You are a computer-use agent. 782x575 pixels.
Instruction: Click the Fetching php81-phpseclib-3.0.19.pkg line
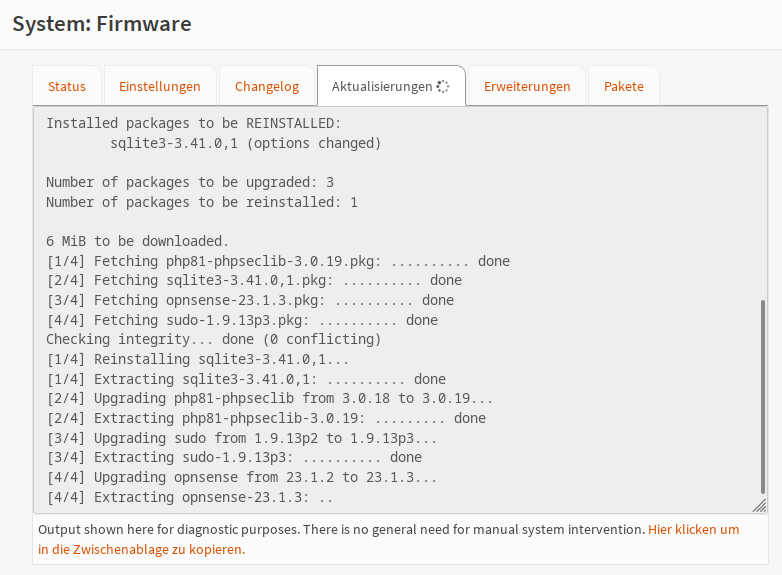pyautogui.click(x=278, y=261)
